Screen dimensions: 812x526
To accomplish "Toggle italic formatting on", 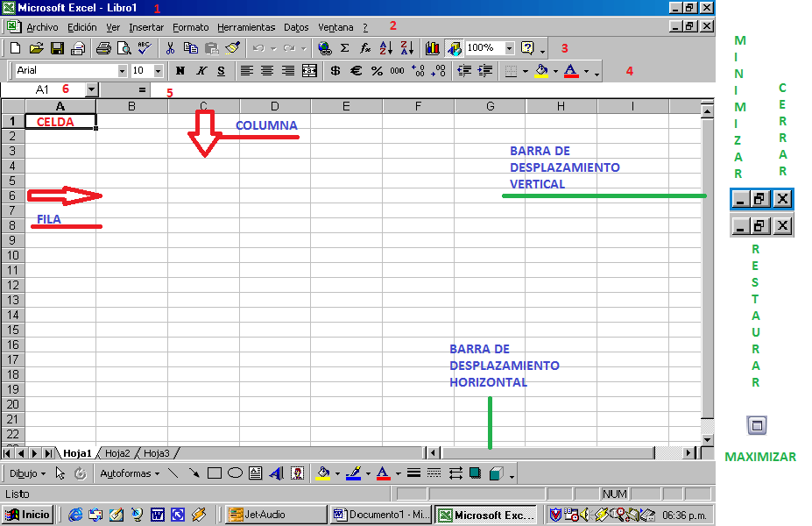I will click(x=201, y=70).
